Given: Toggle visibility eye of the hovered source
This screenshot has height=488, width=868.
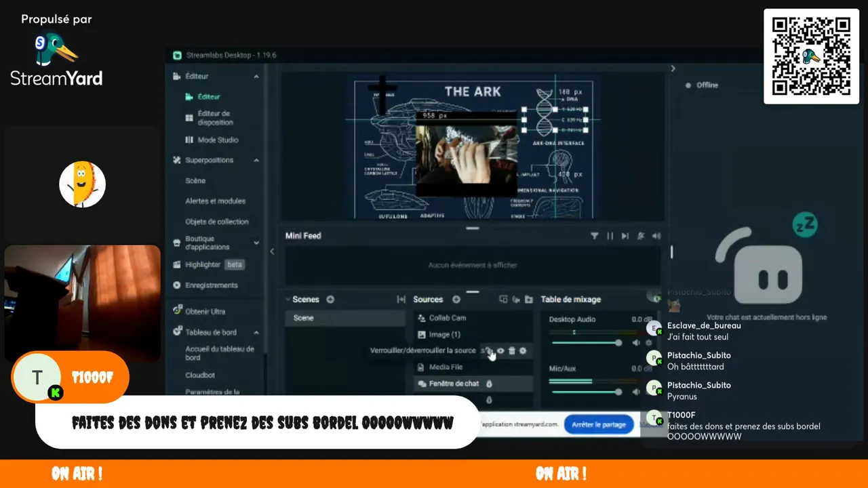Looking at the screenshot, I should pyautogui.click(x=500, y=350).
